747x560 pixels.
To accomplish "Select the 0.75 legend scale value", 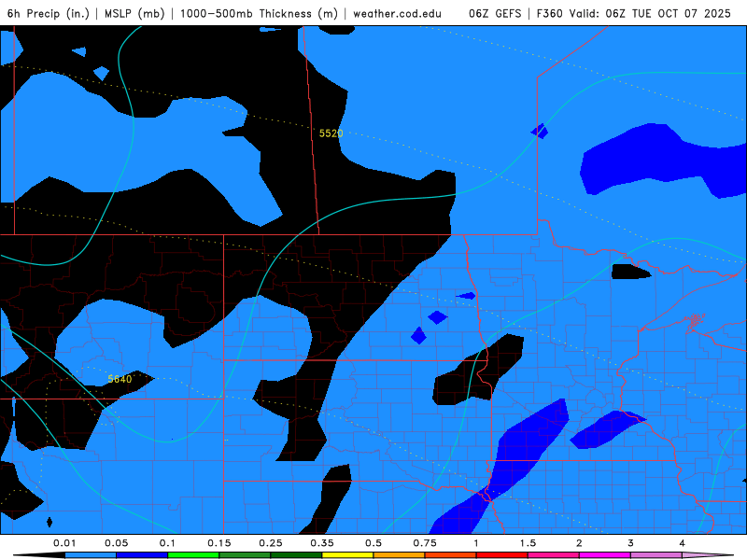I will [425, 543].
